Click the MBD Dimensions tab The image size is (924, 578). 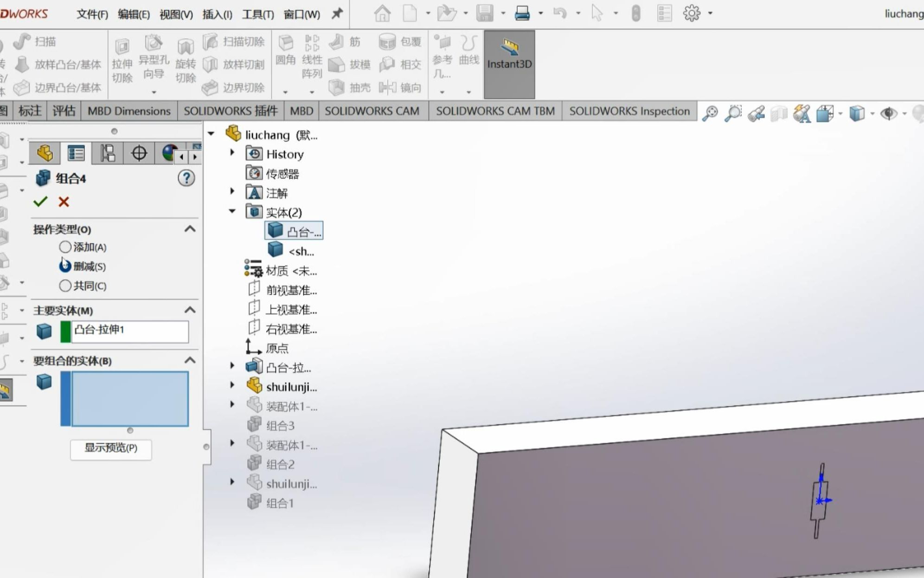[x=129, y=110]
